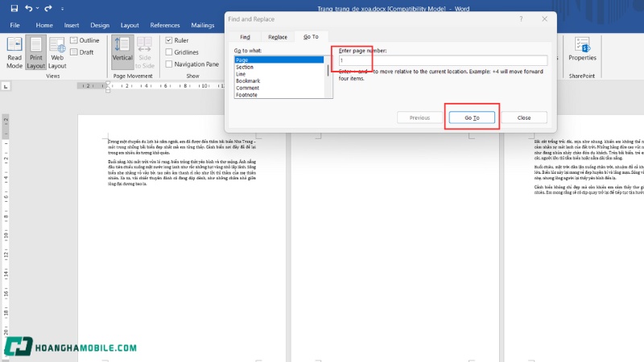The image size is (644, 362).
Task: Open the References ribbon tab
Action: 164,25
